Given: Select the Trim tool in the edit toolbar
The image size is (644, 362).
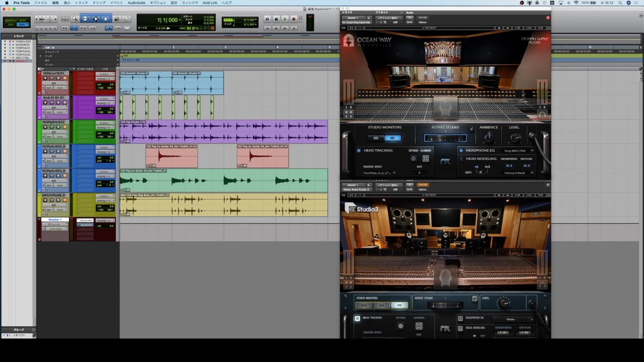Looking at the screenshot, I should (x=86, y=19).
